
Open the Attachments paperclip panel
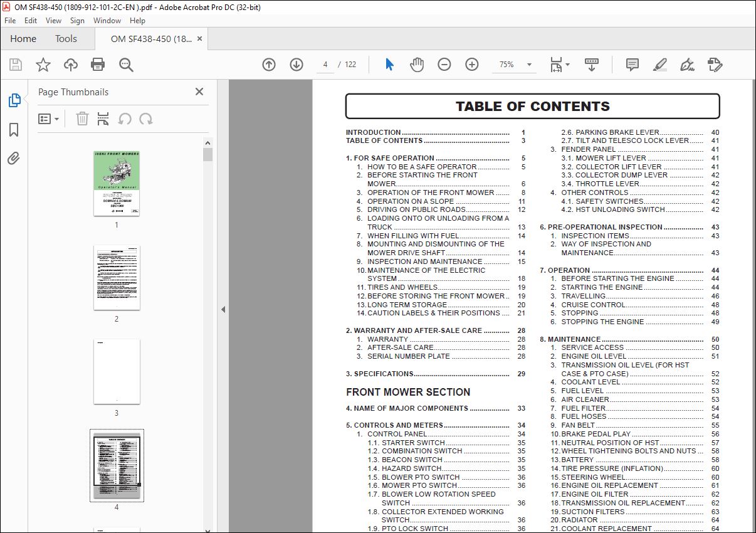pos(14,158)
